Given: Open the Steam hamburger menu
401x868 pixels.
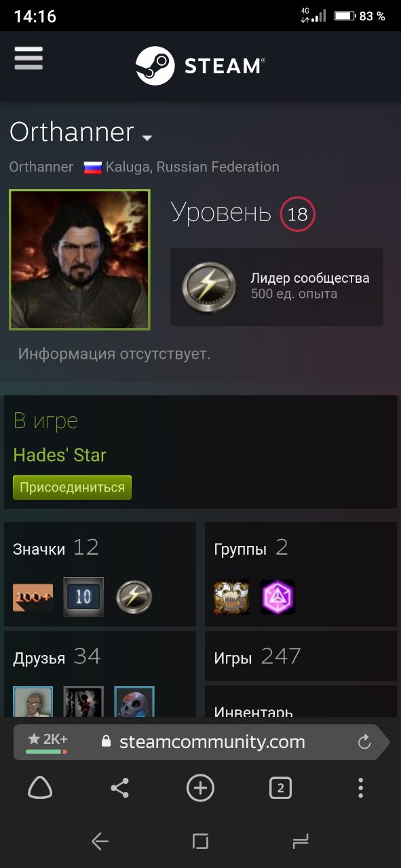Looking at the screenshot, I should click(x=28, y=58).
